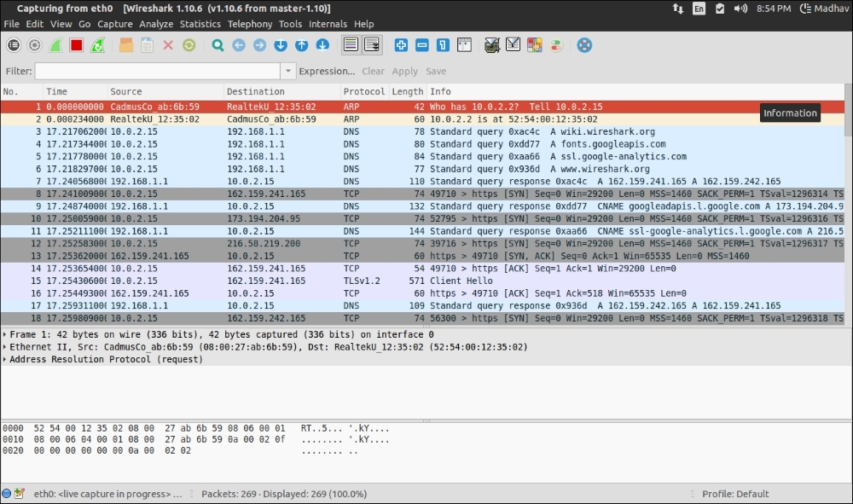853x504 pixels.
Task: Go to first packet (up arrow)
Action: pos(301,45)
